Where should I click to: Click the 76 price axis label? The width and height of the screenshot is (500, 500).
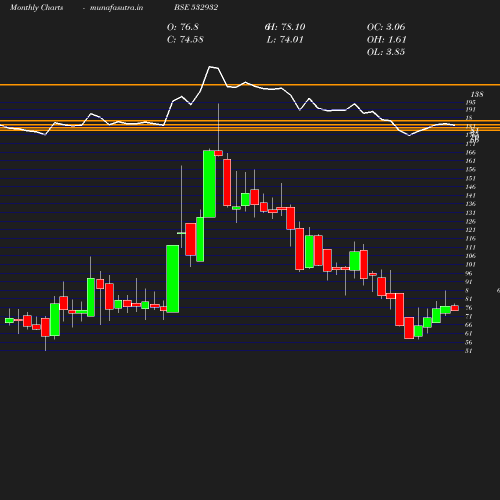click(469, 308)
